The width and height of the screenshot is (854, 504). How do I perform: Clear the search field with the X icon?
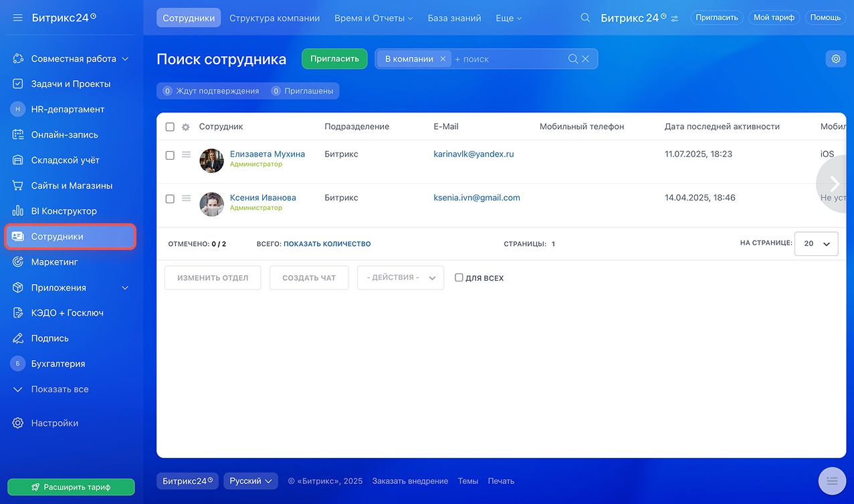[x=585, y=59]
